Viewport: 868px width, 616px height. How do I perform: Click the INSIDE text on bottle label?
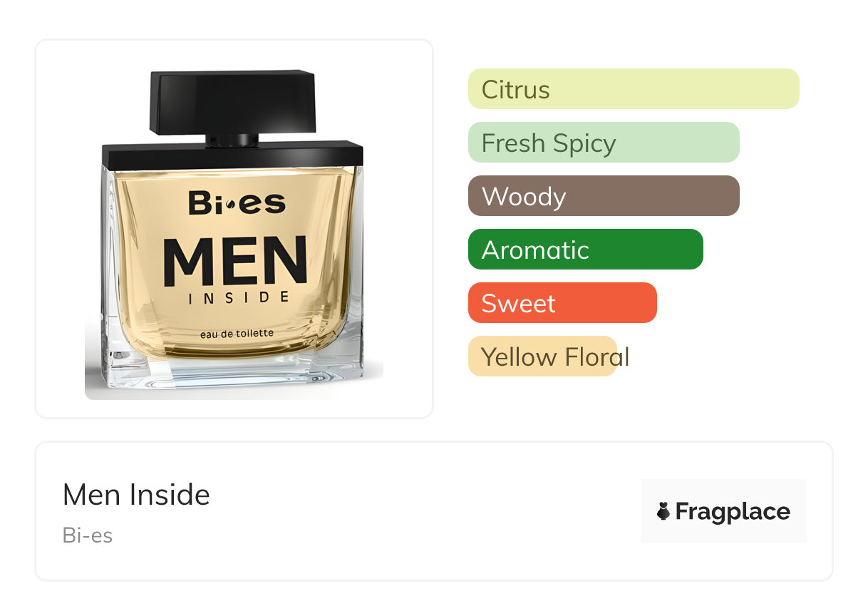point(238,298)
